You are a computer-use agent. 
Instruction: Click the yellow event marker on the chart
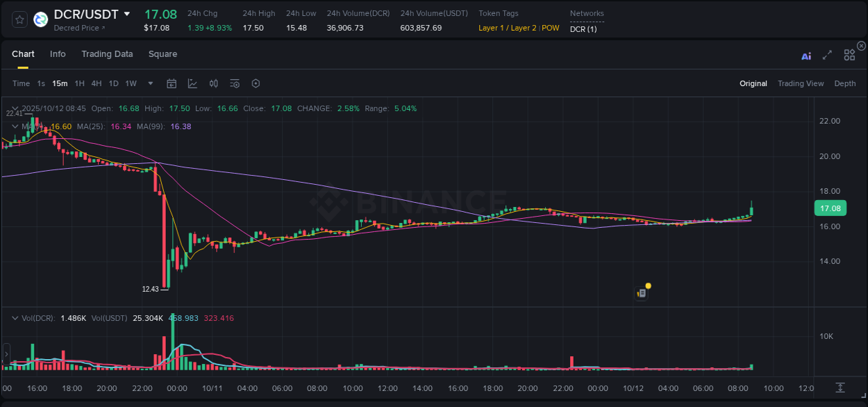tap(647, 285)
